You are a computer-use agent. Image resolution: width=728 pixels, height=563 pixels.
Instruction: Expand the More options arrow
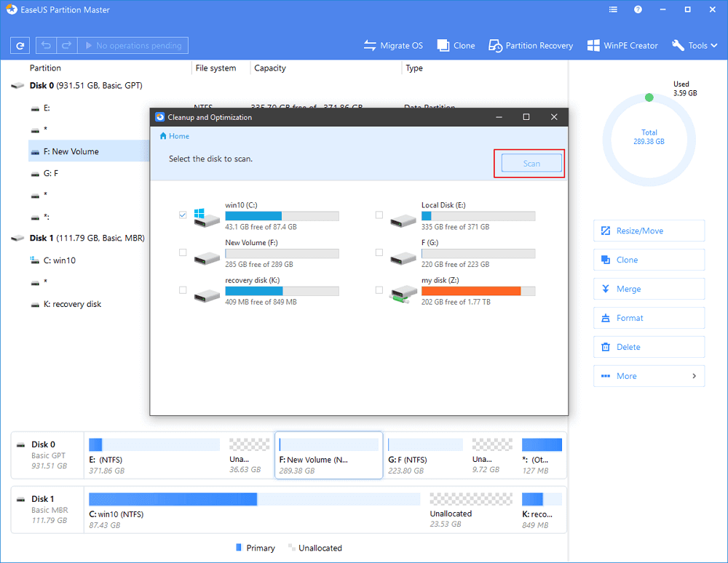(x=694, y=375)
